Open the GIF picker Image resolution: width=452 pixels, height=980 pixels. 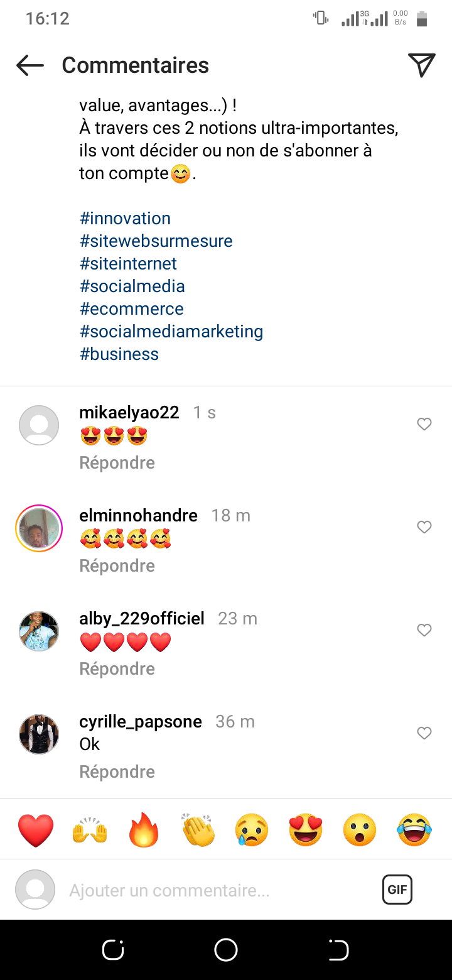[397, 890]
